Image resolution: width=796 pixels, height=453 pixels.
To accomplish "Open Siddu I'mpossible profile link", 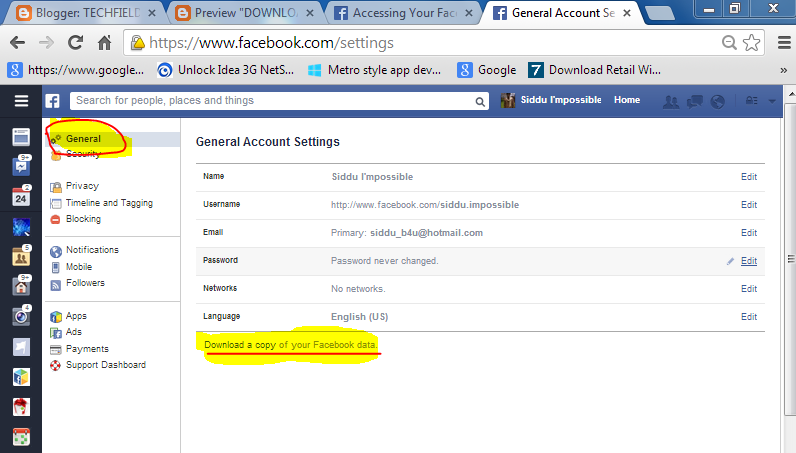I will click(551, 100).
